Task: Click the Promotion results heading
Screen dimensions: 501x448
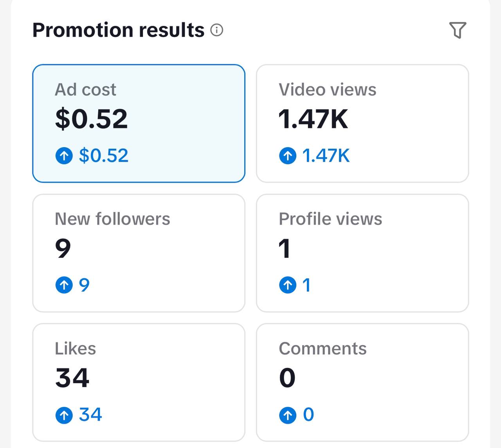Action: 118,30
